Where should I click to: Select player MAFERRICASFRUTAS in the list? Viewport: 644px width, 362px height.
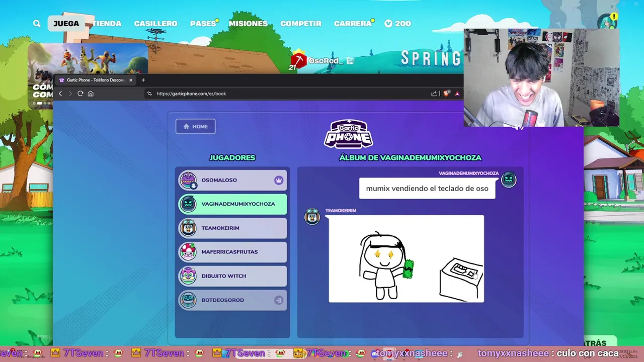click(x=232, y=252)
